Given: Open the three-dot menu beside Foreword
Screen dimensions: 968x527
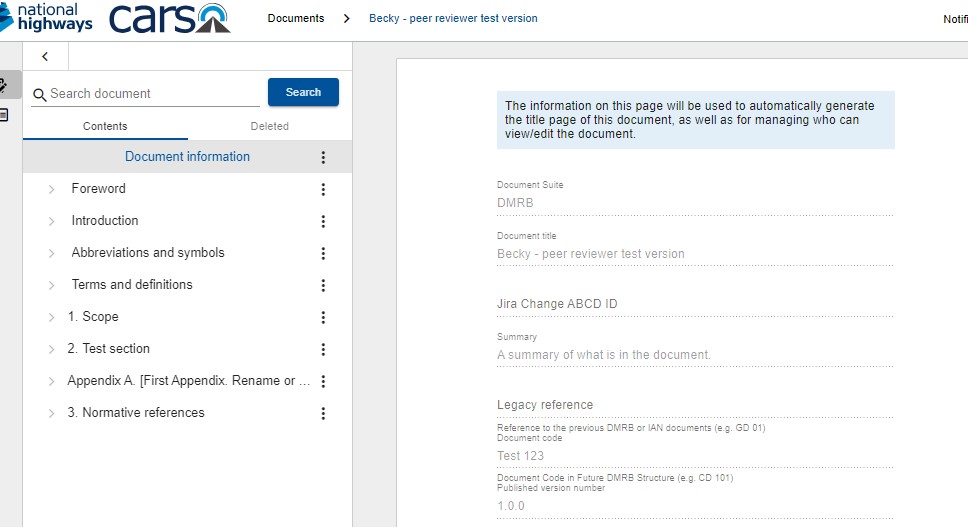Looking at the screenshot, I should (323, 189).
